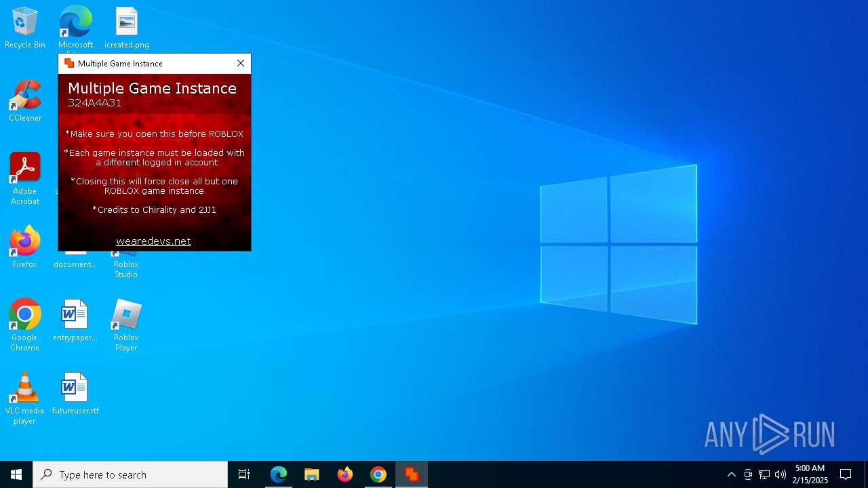Click the Show desktop strip at taskbar edge

coord(866,474)
